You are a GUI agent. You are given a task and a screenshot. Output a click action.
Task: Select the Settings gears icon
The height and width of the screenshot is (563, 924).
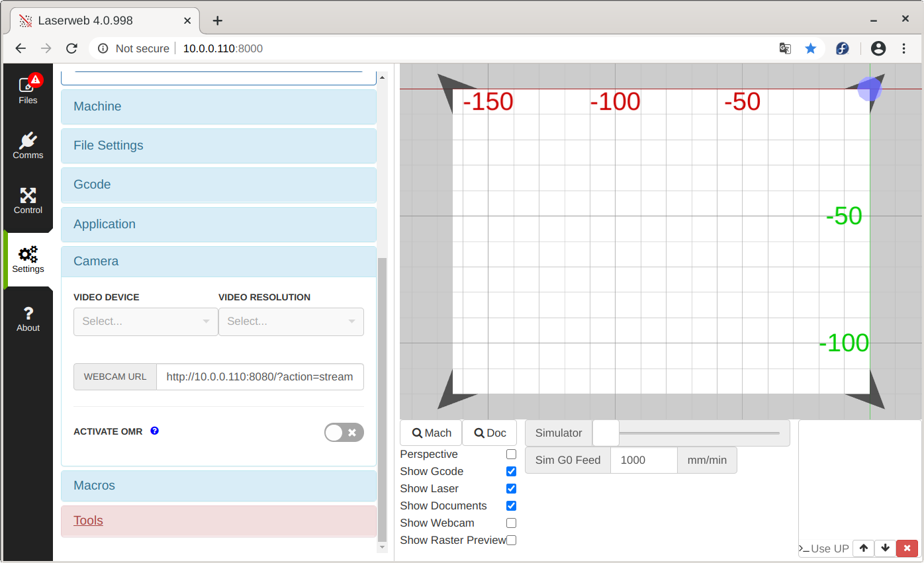pos(28,259)
